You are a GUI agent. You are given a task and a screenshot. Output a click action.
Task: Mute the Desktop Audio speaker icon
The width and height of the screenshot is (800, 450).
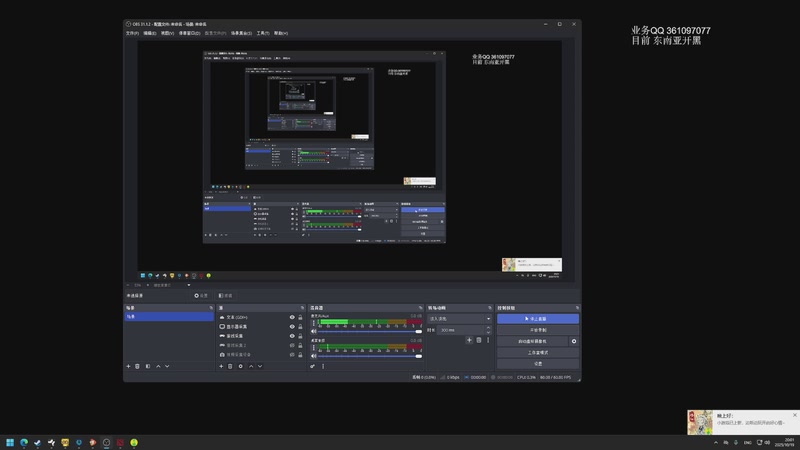tap(314, 356)
